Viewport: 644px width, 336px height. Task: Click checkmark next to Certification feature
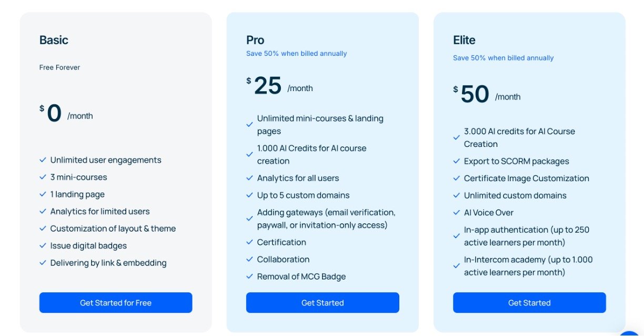249,242
